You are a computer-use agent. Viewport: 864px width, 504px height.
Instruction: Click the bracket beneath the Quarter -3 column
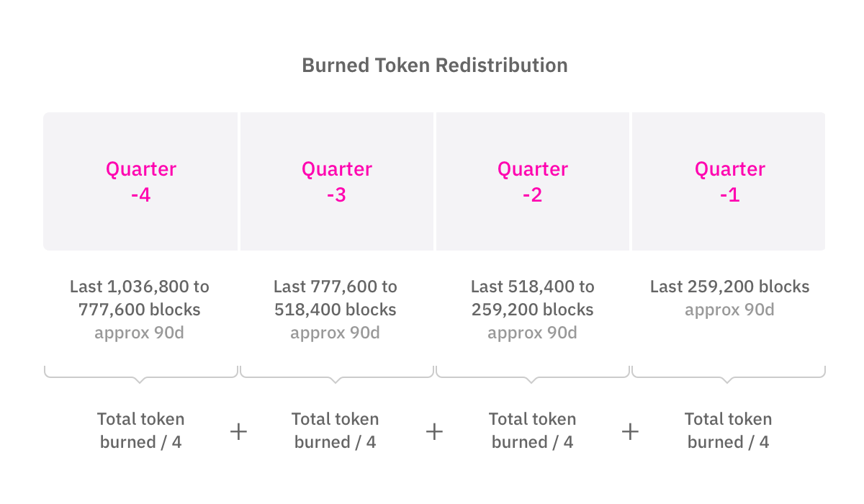(337, 375)
